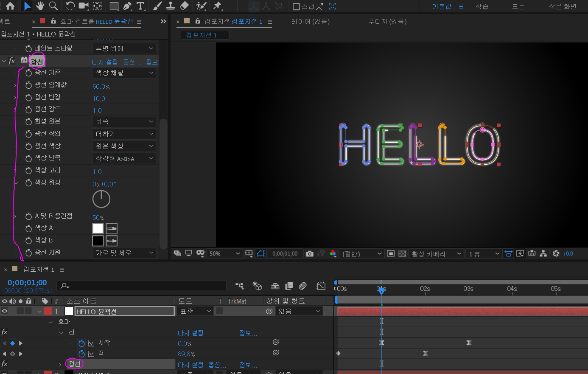Switch to 기본값 workspace
This screenshot has width=588, height=374.
442,6
